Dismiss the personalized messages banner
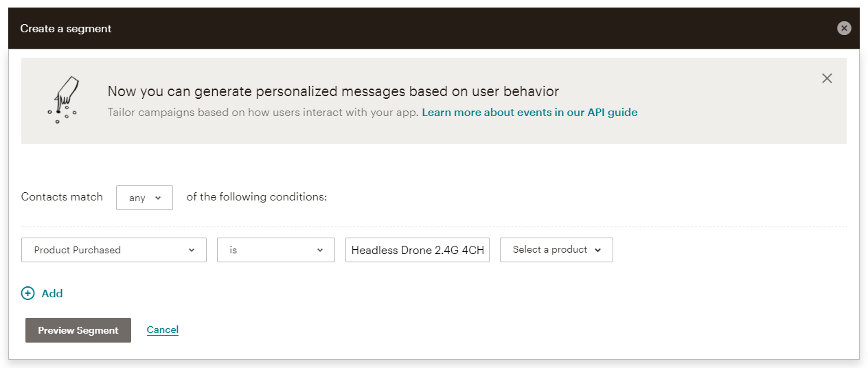This screenshot has width=868, height=368. click(827, 78)
